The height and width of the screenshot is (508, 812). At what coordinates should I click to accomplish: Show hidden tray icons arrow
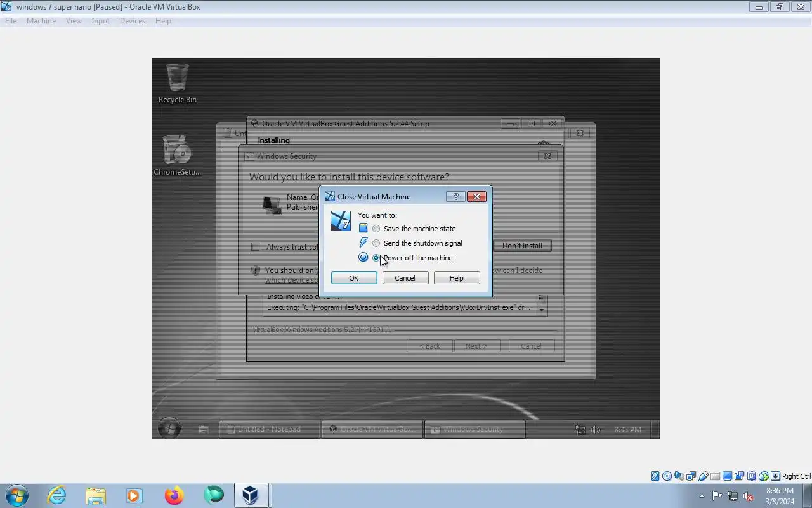702,496
